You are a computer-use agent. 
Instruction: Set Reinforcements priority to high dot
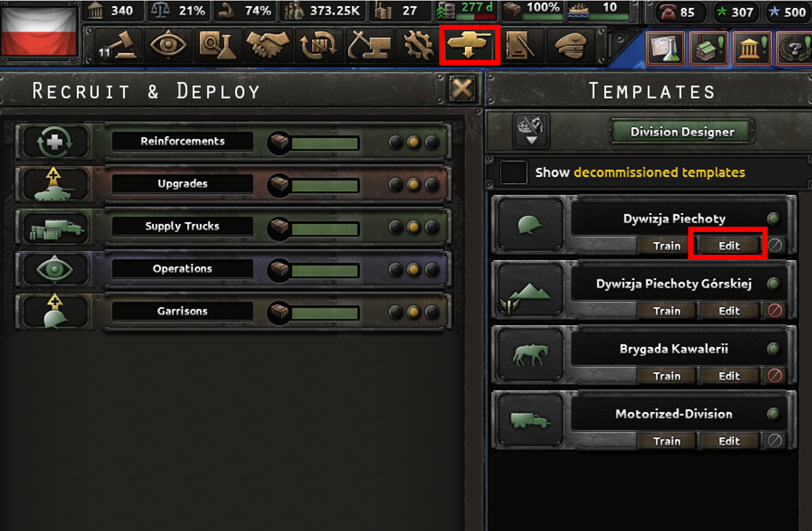(431, 142)
